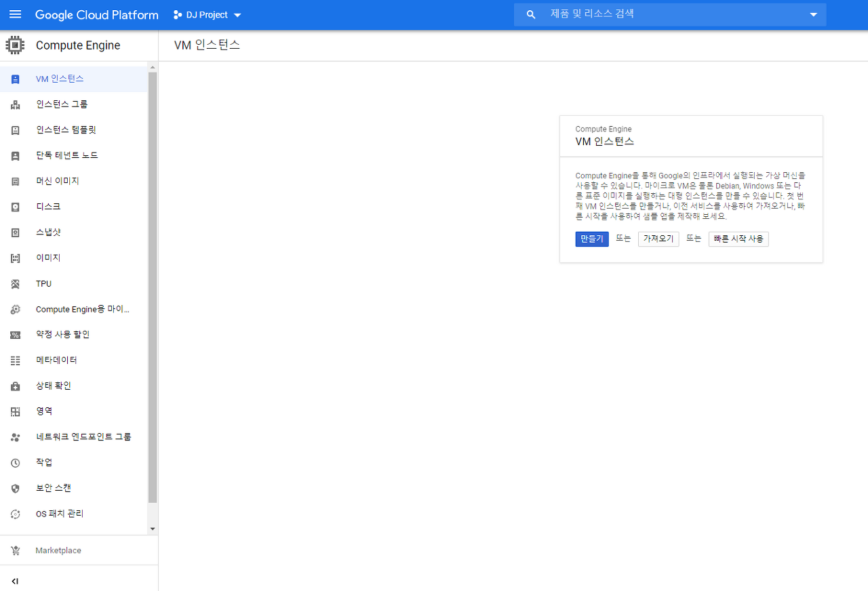The width and height of the screenshot is (868, 591).
Task: Open 인스턴스 템플릿 in the sidebar
Action: [74, 130]
